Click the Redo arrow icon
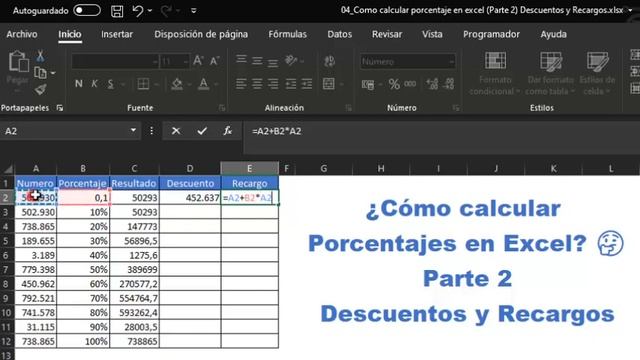 (166, 11)
